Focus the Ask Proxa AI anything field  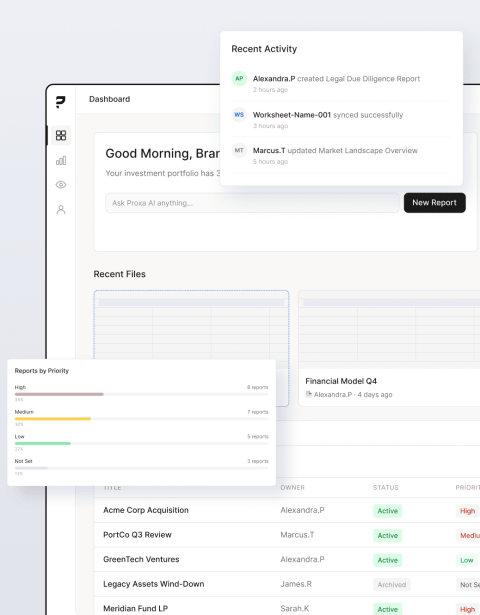[x=252, y=203]
